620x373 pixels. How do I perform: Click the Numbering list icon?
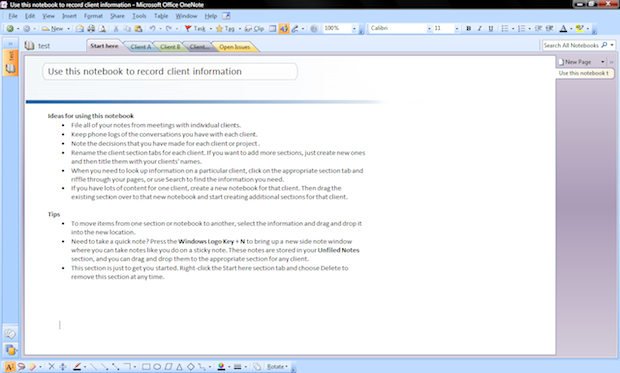coord(521,28)
